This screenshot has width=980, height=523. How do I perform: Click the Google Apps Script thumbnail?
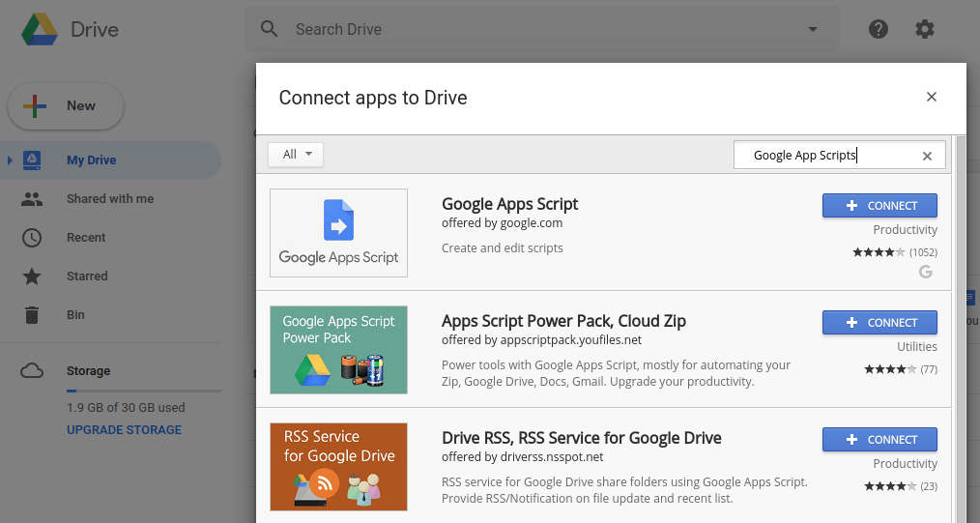tap(339, 233)
